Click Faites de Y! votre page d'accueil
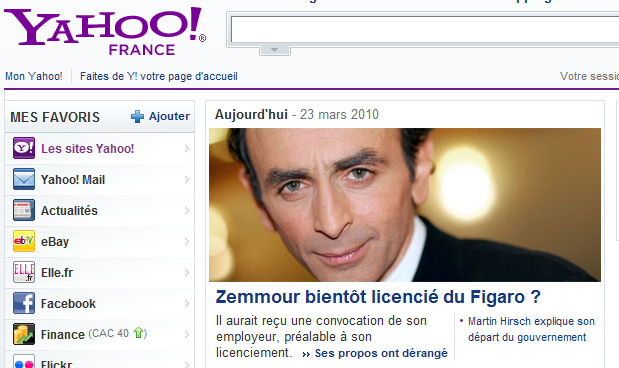 point(159,76)
